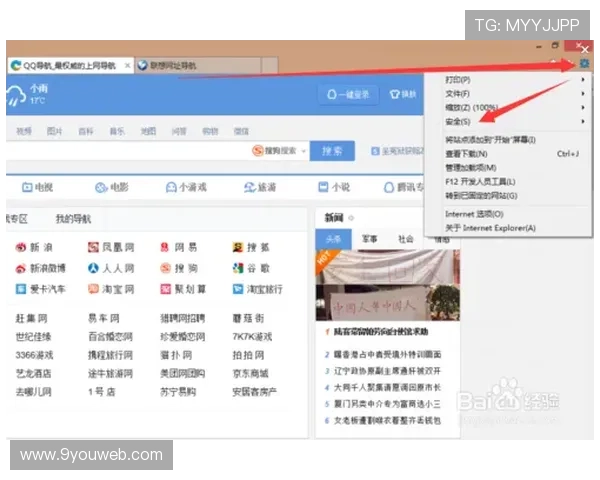This screenshot has width=600, height=480.
Task: Click the 电视 TV icon
Action: pyautogui.click(x=27, y=187)
